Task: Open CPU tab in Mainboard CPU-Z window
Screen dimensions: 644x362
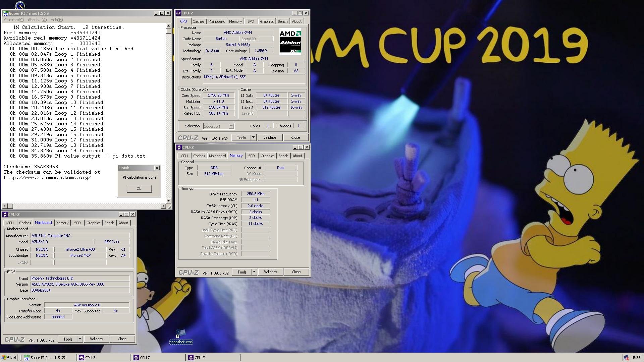Action: pyautogui.click(x=10, y=223)
